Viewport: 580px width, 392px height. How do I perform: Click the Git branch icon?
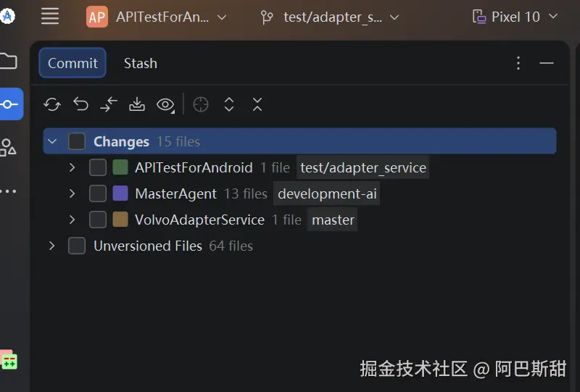pos(267,17)
